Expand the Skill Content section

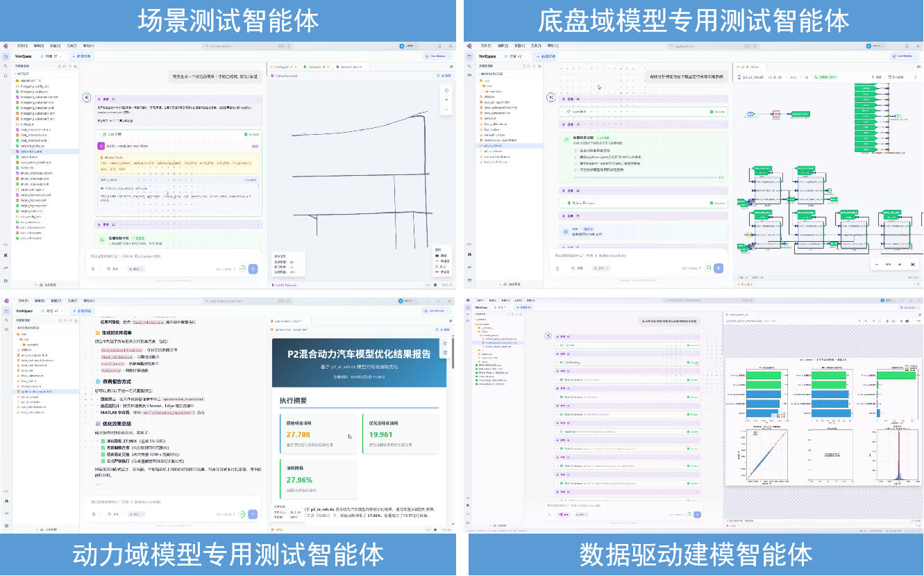(249, 180)
